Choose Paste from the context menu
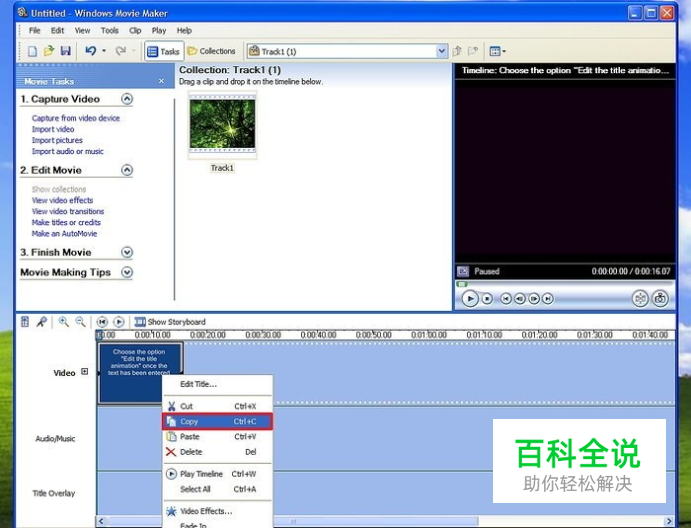The height and width of the screenshot is (528, 691). click(x=218, y=436)
